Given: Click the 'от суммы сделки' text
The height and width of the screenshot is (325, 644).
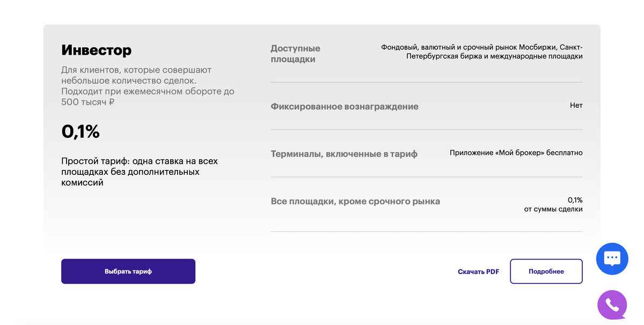Looking at the screenshot, I should pos(553,209).
